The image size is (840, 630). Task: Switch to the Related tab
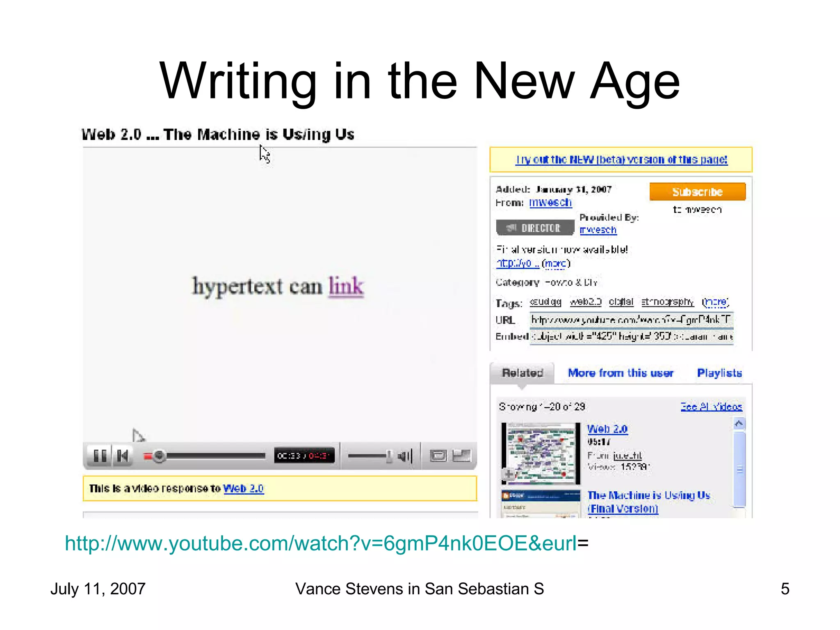click(x=523, y=373)
